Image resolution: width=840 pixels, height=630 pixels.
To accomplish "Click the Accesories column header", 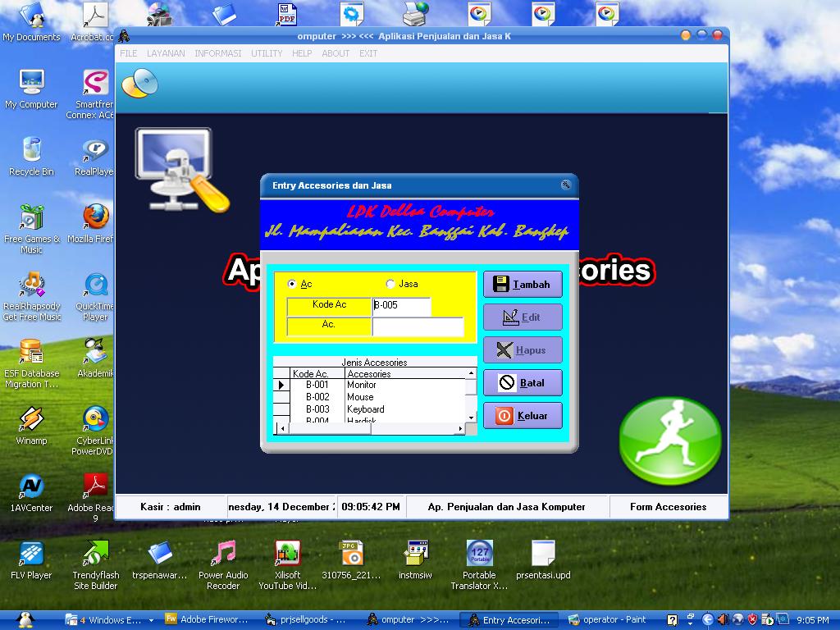I will pos(405,373).
